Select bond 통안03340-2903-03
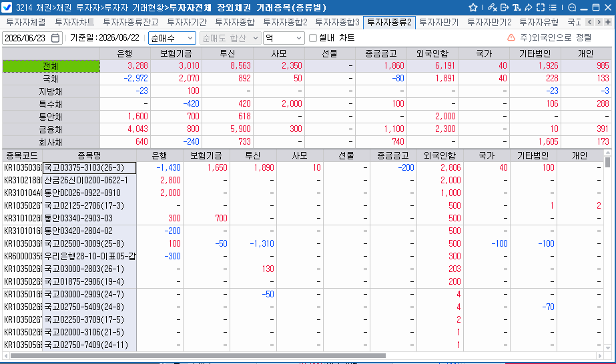 coord(89,218)
